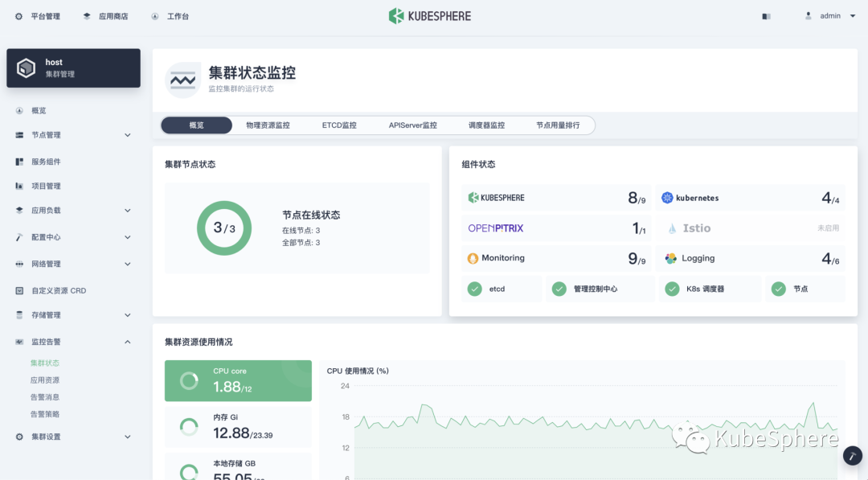Click the cluster monitoring waveform icon

point(182,80)
